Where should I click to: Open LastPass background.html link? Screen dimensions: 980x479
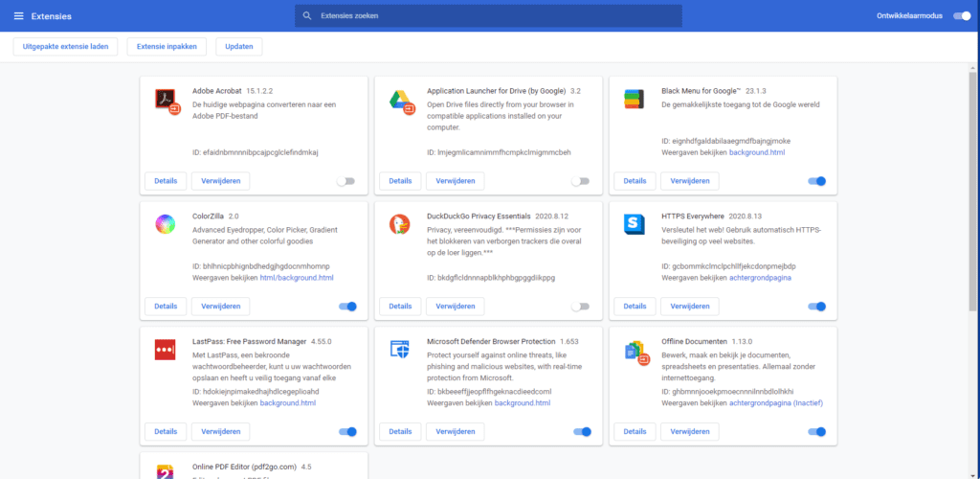[287, 403]
